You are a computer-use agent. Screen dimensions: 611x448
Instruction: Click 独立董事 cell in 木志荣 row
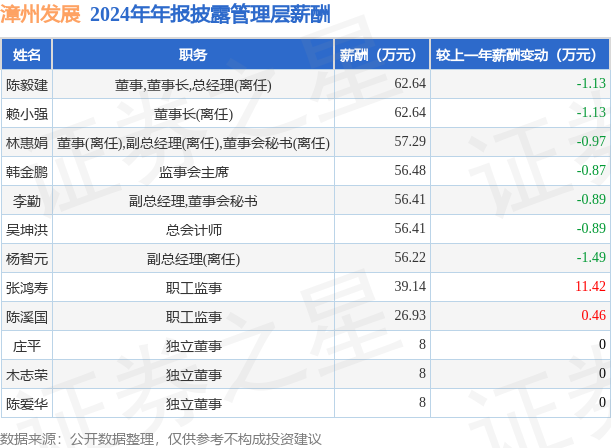click(193, 375)
